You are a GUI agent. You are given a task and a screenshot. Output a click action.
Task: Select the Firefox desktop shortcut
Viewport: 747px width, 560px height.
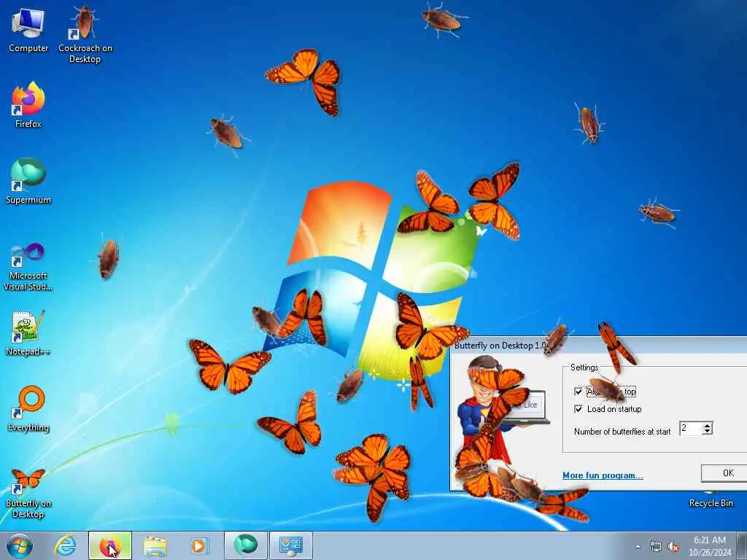tap(28, 105)
